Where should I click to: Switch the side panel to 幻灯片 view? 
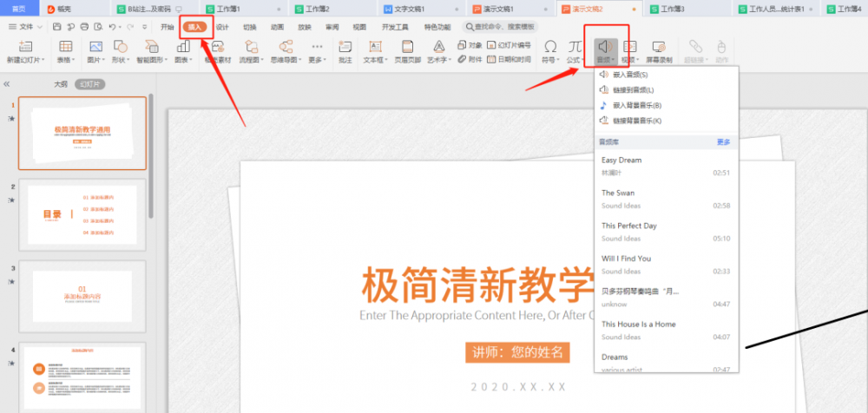89,84
